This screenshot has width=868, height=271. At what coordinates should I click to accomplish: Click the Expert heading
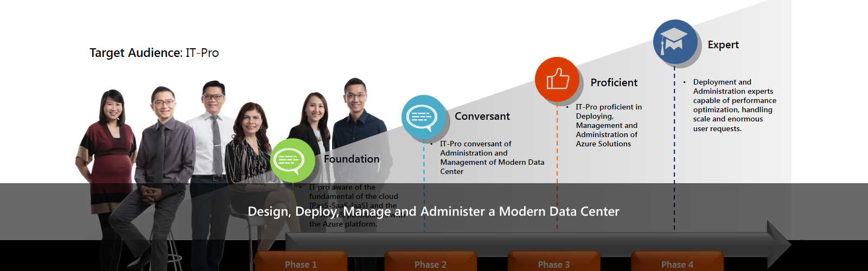coord(723,44)
